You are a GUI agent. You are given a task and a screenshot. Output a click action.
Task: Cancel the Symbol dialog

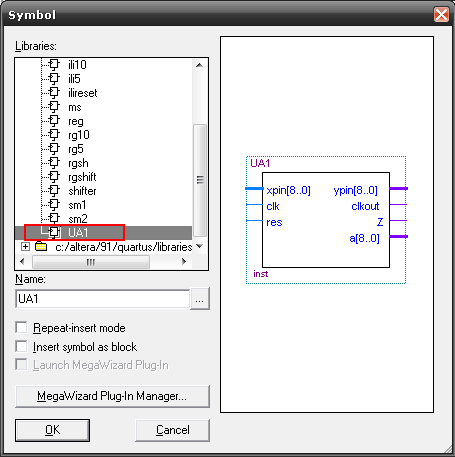(x=172, y=430)
